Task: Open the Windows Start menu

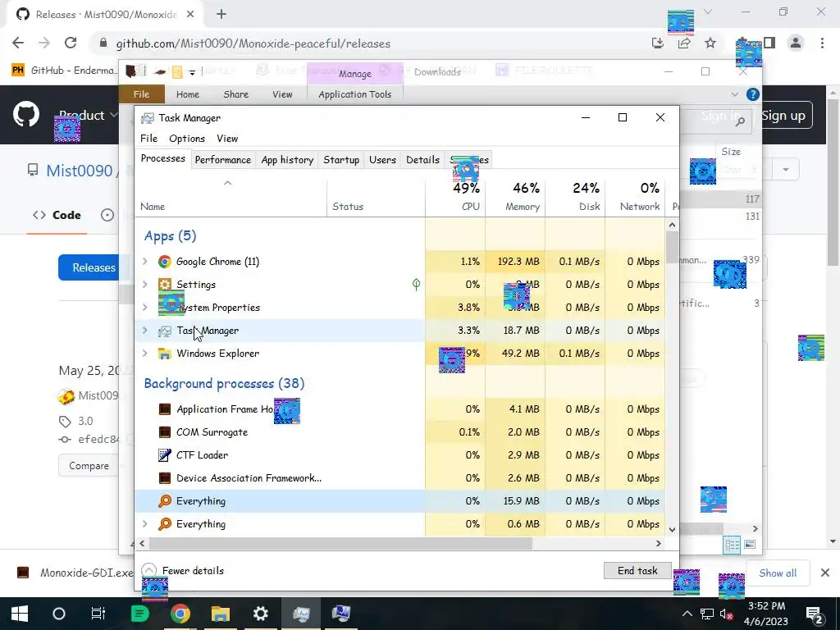Action: tap(20, 614)
